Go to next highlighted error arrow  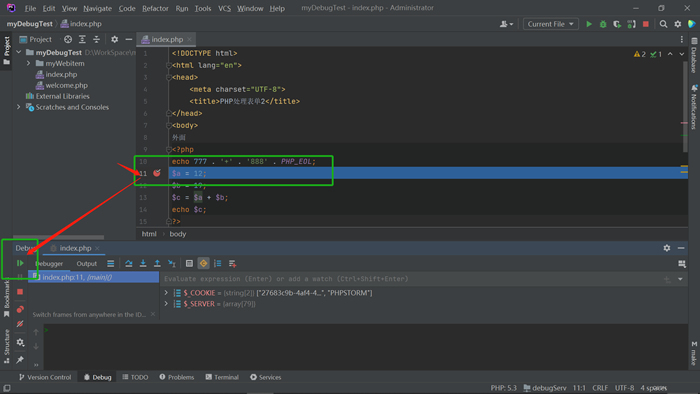point(682,54)
